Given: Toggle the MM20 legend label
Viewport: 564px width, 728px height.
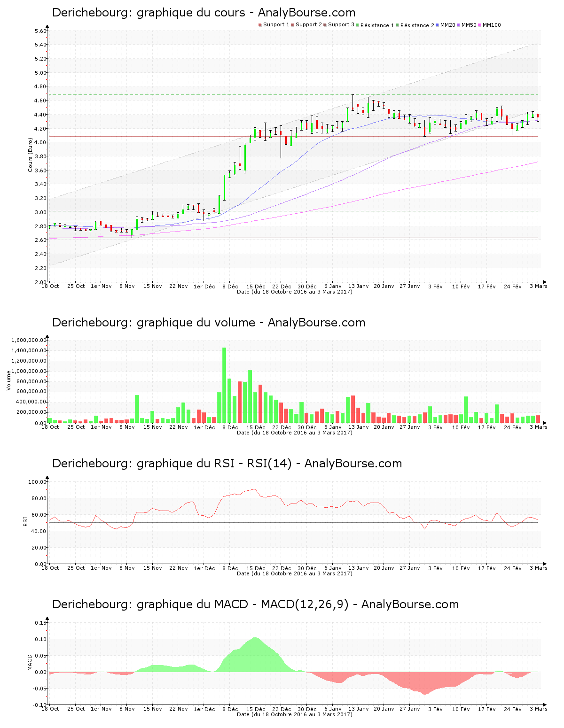Looking at the screenshot, I should [x=447, y=25].
